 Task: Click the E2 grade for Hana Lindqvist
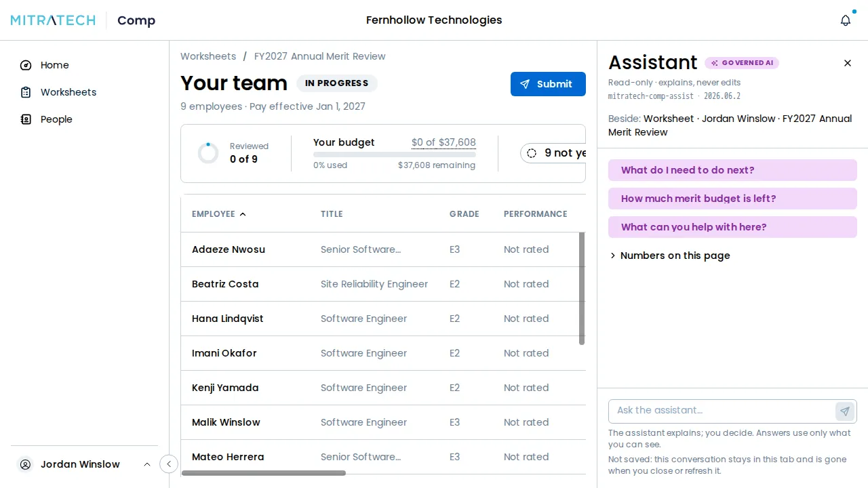(455, 319)
